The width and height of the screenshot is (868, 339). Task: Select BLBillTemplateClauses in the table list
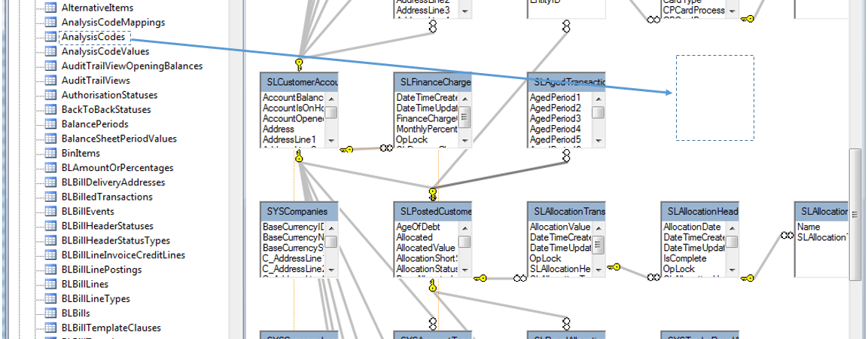pyautogui.click(x=111, y=328)
